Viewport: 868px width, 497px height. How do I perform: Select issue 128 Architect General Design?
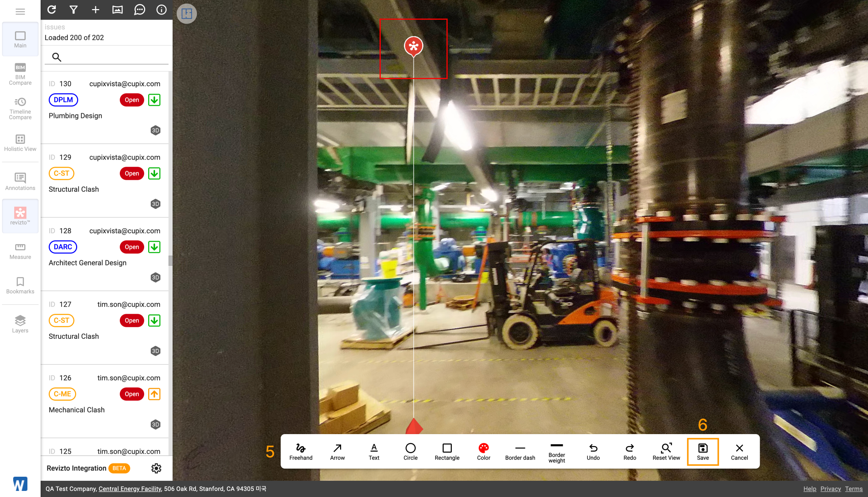tap(105, 254)
